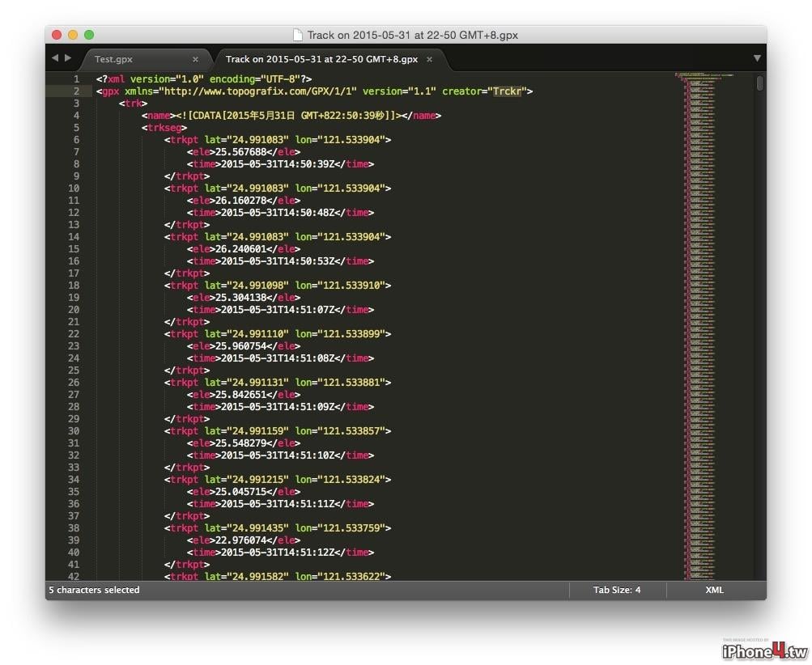
Task: Click the "5 characters selected" status text
Action: (x=94, y=590)
